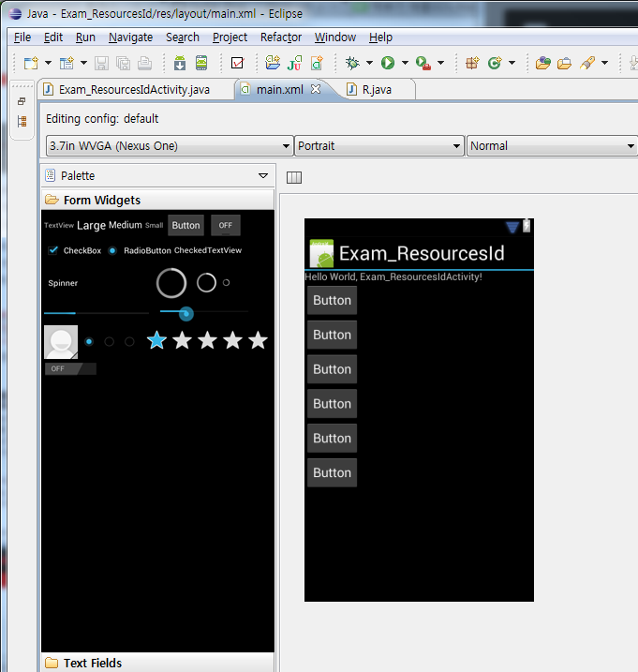
Task: Click the New Java Package icon
Action: coord(472,64)
